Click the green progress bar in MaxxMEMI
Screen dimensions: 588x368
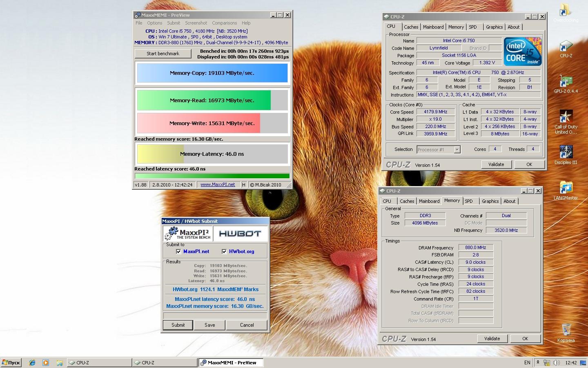212,176
